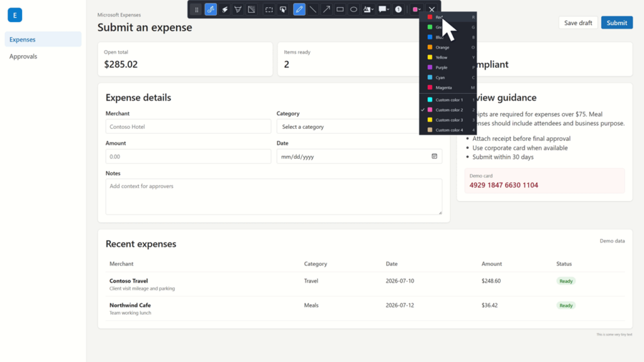Image resolution: width=644 pixels, height=362 pixels.
Task: Select the numbered step marker tool
Action: (x=398, y=9)
